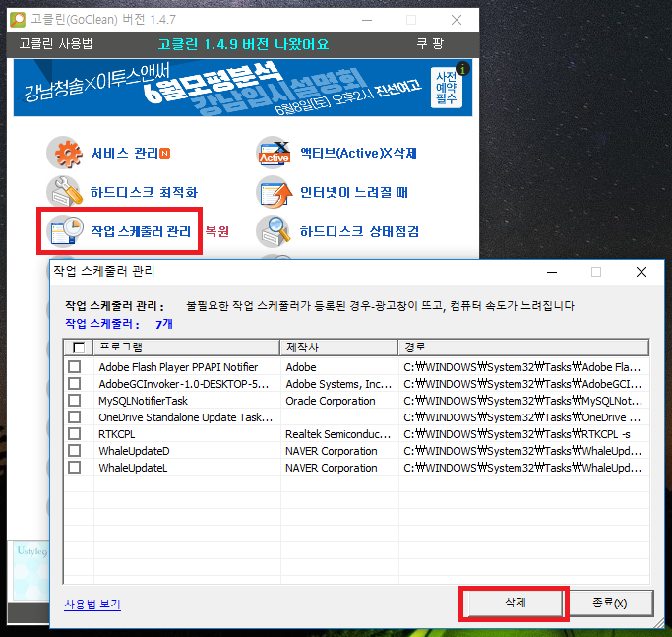Close the 작업 스케줄러 관리 dialog
The image size is (672, 637).
point(641,272)
